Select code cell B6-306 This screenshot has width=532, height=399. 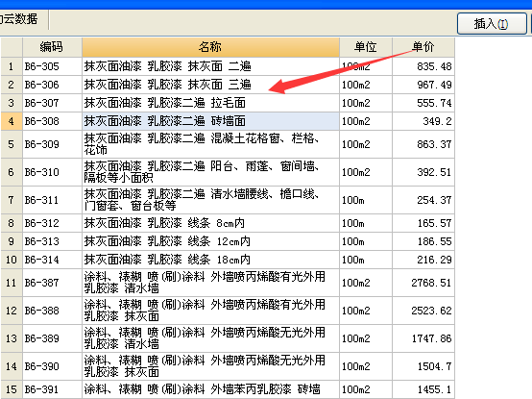click(x=52, y=85)
